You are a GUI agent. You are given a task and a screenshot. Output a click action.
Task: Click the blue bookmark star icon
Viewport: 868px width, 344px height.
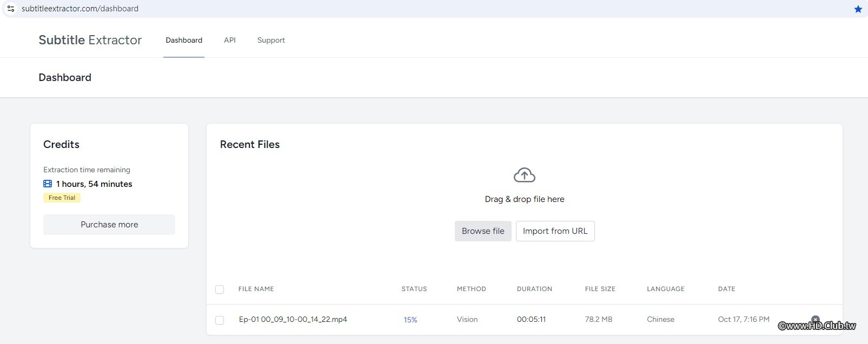click(858, 9)
